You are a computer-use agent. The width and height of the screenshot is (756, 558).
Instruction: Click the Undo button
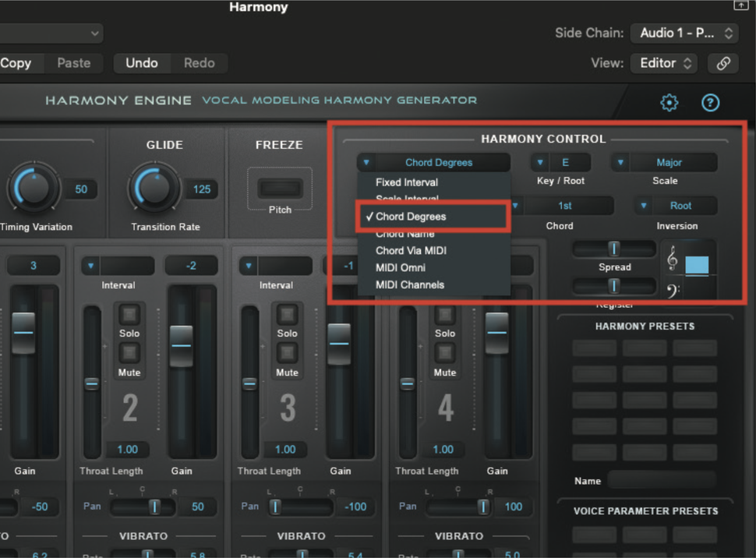[142, 63]
